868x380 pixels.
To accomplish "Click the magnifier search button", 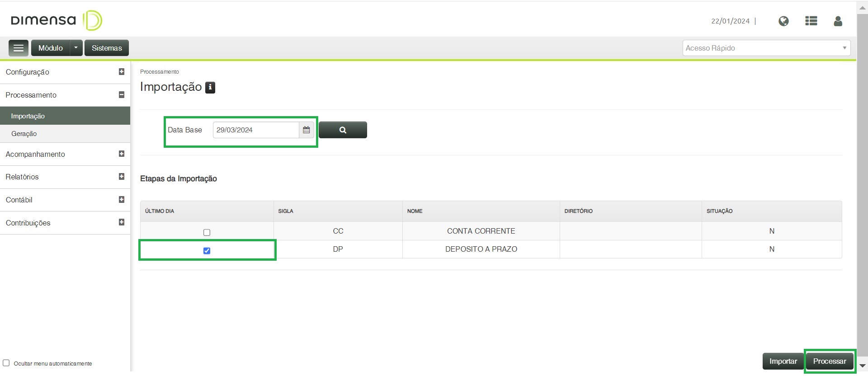I will 343,130.
